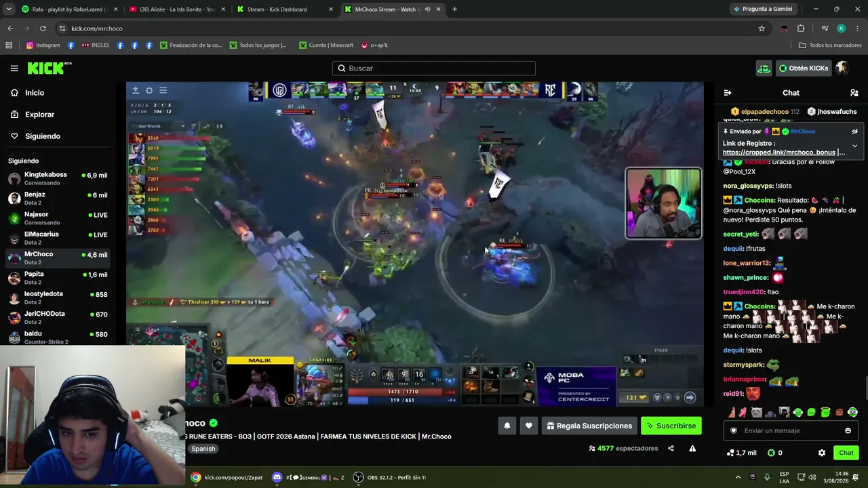
Task: Show hidden system tray icons
Action: click(x=738, y=477)
